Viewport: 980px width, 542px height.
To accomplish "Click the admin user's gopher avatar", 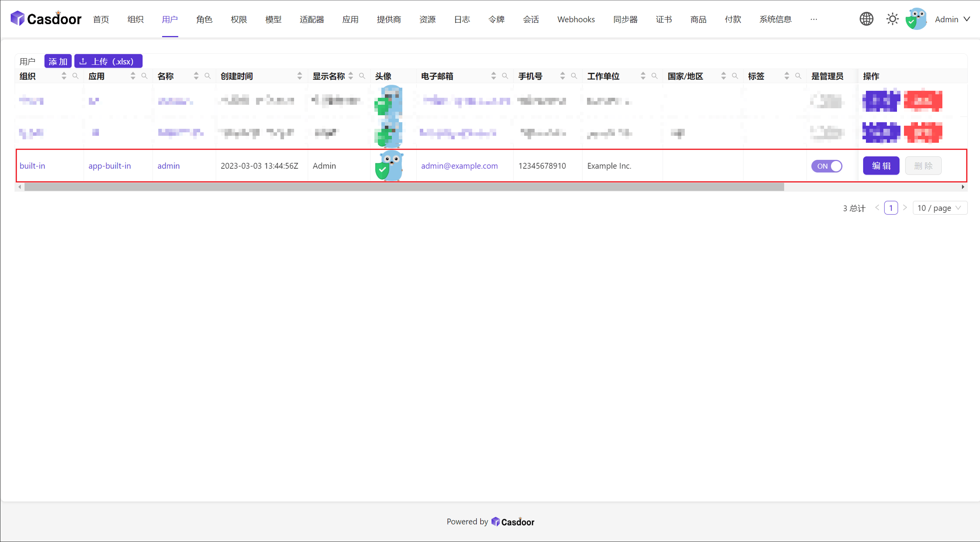I will click(389, 166).
